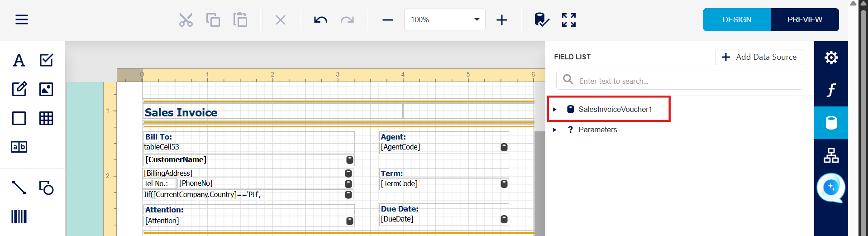The image size is (868, 236).
Task: Switch to the DESIGN tab
Action: (737, 19)
